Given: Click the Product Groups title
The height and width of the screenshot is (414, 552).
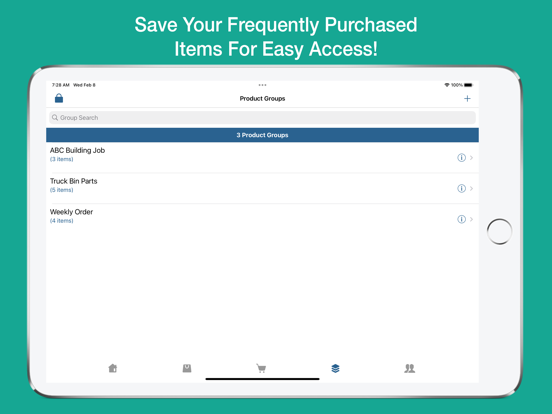Looking at the screenshot, I should tap(262, 99).
